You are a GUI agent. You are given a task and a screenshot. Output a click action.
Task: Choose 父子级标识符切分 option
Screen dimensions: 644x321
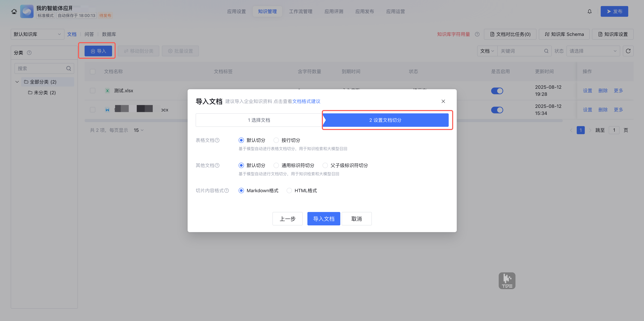tap(325, 165)
